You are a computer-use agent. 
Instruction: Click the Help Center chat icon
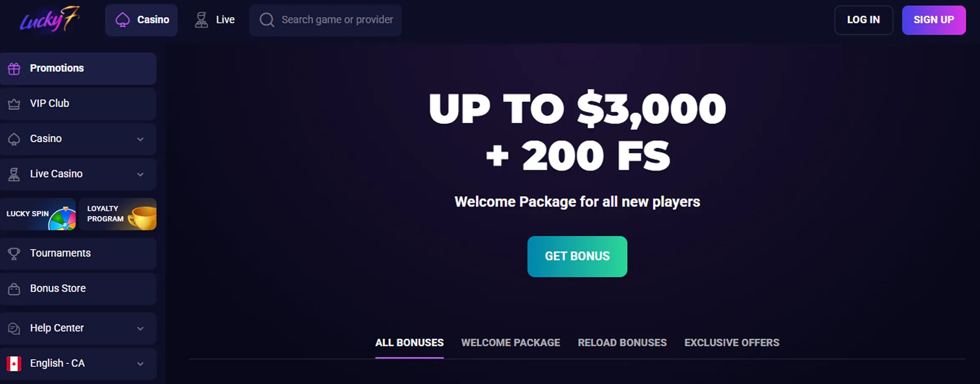[x=14, y=328]
